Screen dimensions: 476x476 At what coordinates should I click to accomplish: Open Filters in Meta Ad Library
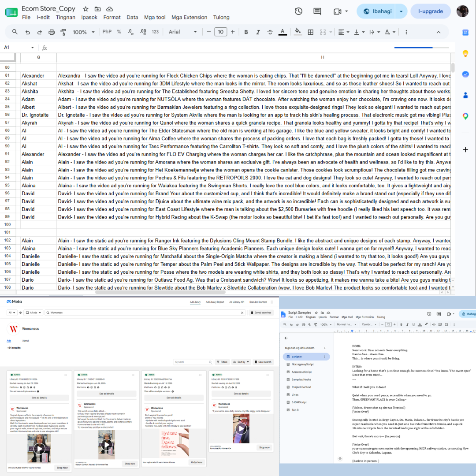coord(222,362)
